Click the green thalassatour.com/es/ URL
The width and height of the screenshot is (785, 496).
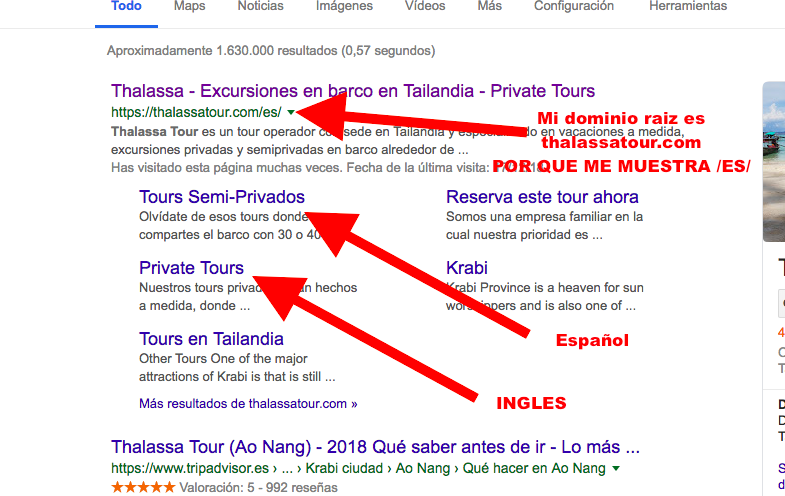196,112
